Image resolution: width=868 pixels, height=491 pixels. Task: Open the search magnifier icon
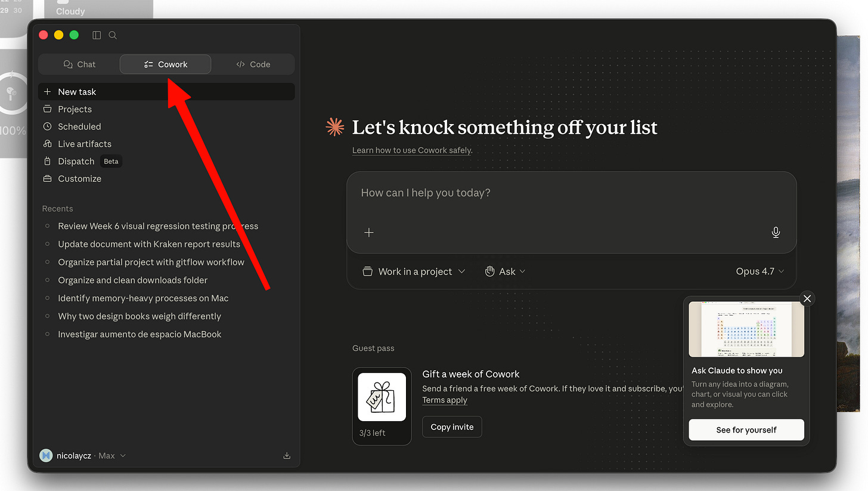pos(113,35)
